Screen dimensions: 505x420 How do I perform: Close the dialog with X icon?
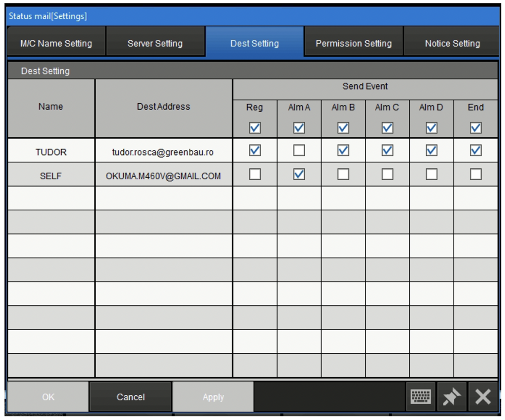click(483, 397)
